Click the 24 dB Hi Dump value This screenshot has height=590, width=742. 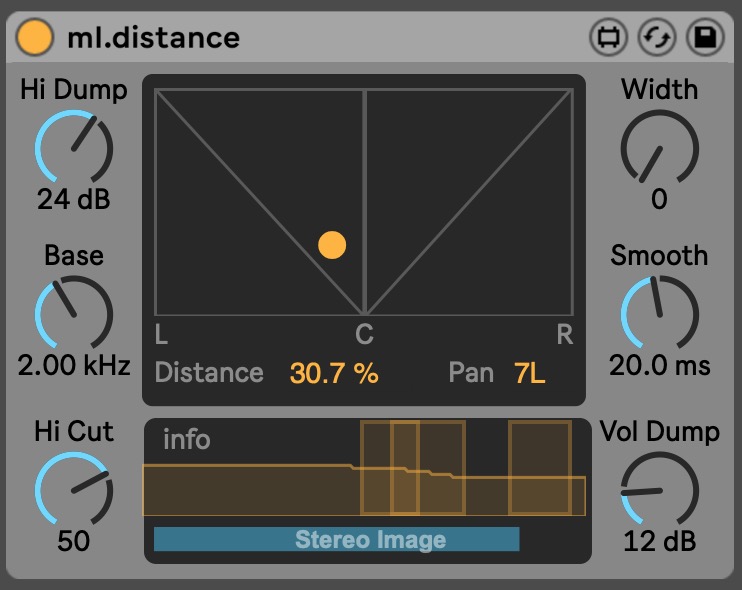tap(74, 199)
